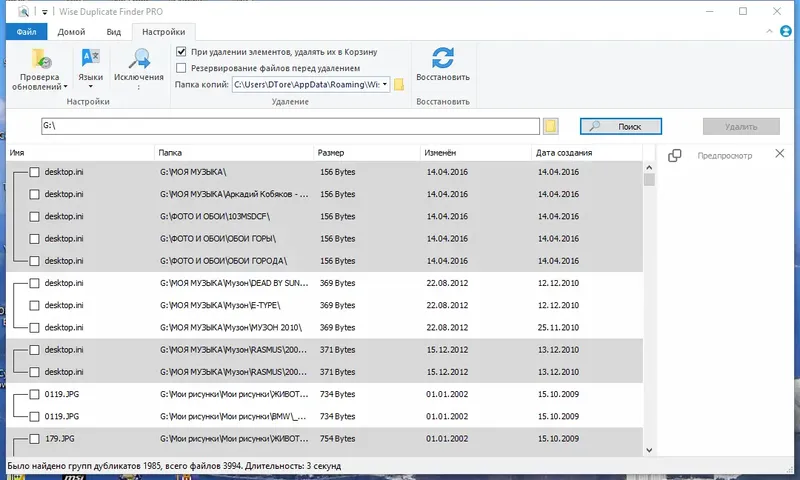Select the path 'G:\ФОТО И ОБОИ\103MSDCF\'
The height and width of the screenshot is (480, 800).
click(215, 216)
